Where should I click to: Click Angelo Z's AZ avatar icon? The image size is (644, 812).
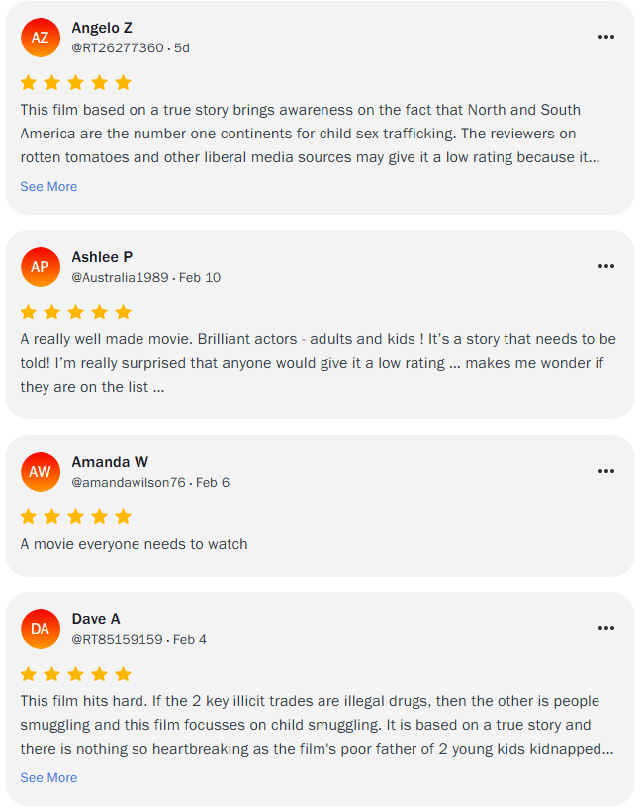coord(40,38)
